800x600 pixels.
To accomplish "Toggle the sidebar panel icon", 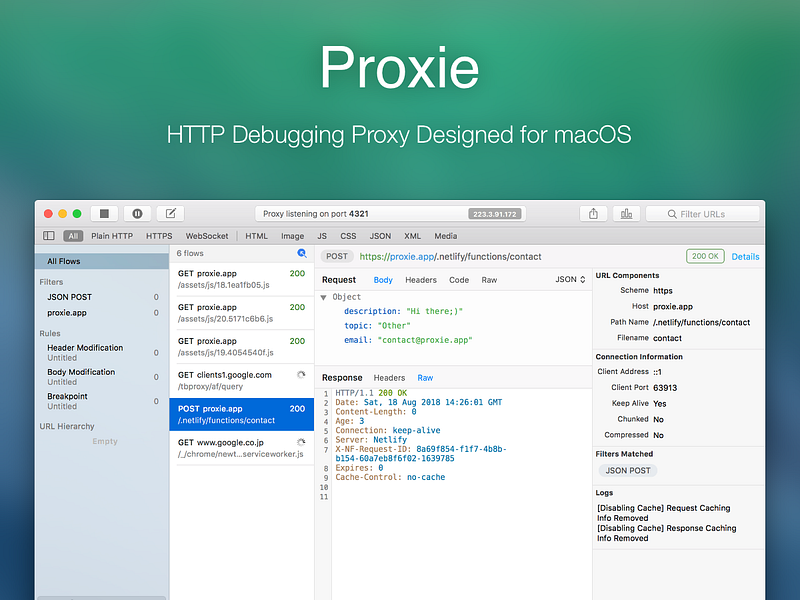I will coord(49,236).
